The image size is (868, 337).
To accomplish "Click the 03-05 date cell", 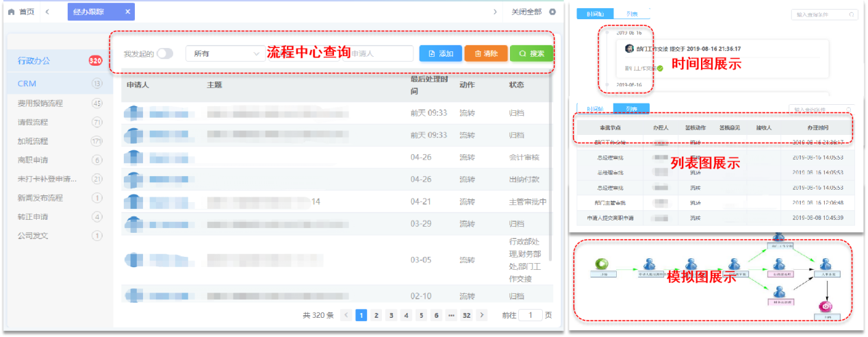I will click(421, 260).
